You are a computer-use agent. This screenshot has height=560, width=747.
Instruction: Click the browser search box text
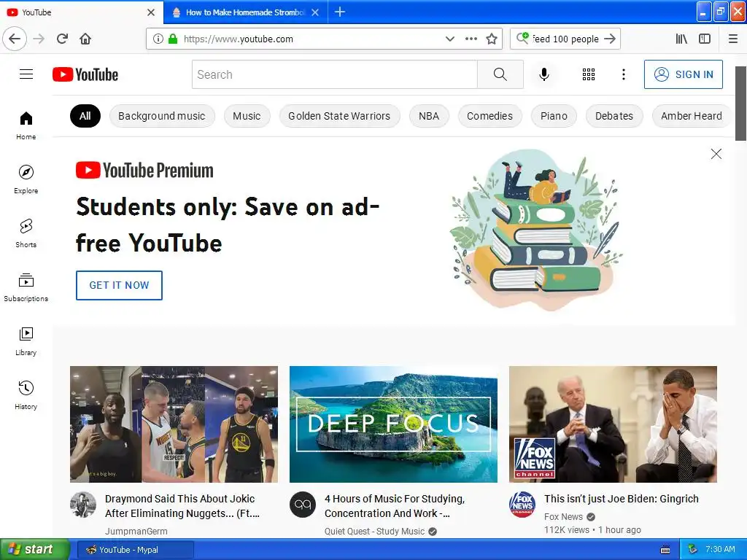[565, 39]
